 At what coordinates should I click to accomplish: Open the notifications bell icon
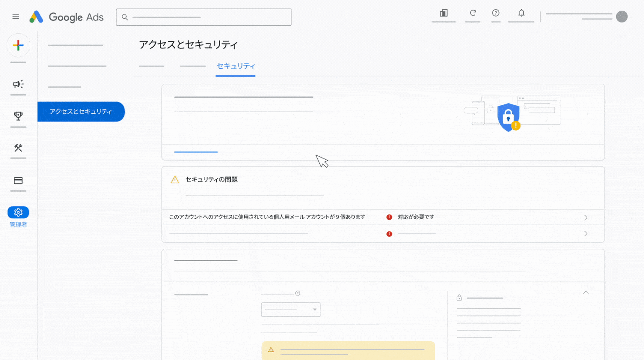pos(521,13)
